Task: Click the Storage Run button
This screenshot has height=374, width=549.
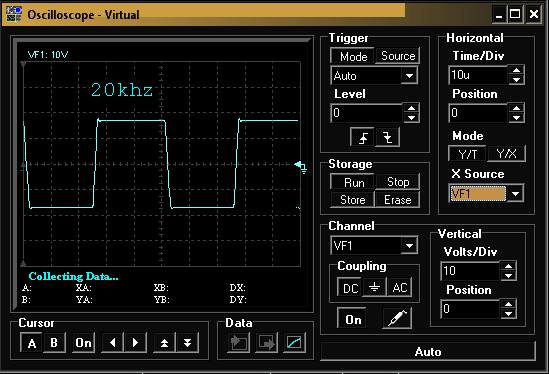Action: 353,182
